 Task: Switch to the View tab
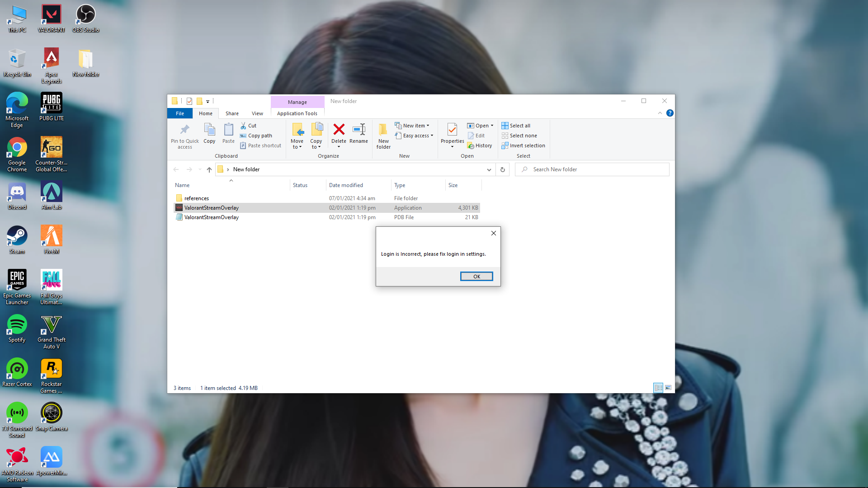click(257, 113)
